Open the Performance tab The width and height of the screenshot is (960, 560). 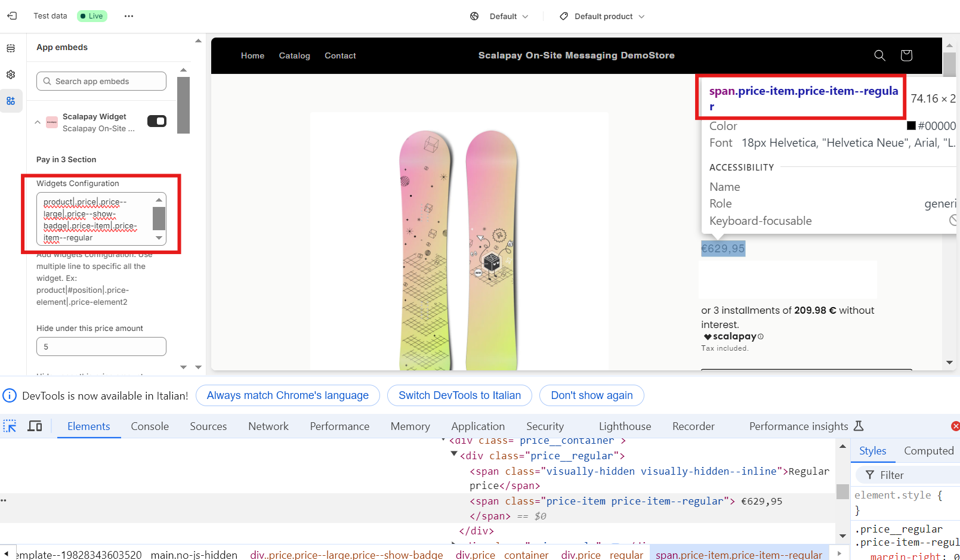pos(339,426)
